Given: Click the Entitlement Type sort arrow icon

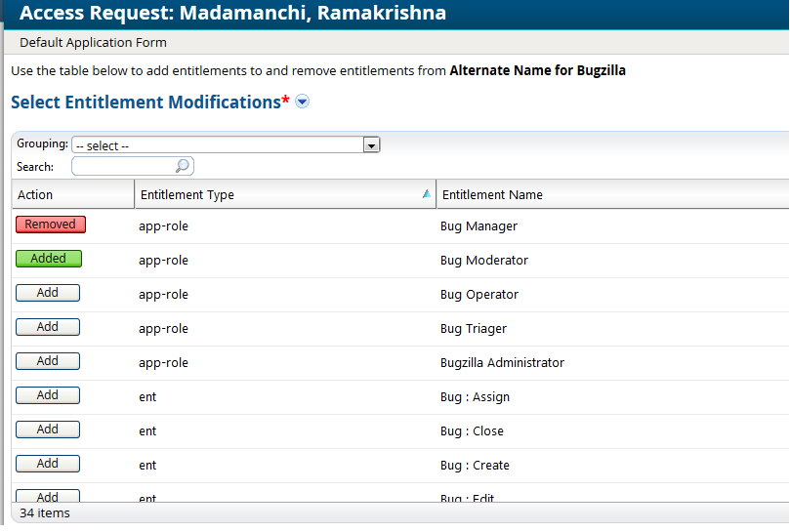Looking at the screenshot, I should point(426,194).
